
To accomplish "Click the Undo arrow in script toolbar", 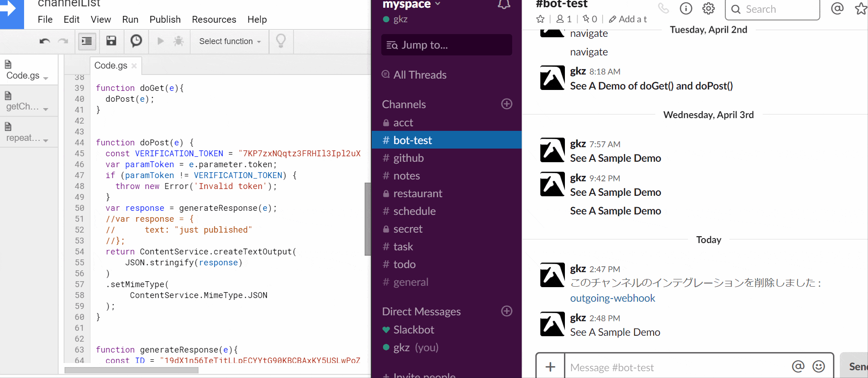I will tap(45, 41).
